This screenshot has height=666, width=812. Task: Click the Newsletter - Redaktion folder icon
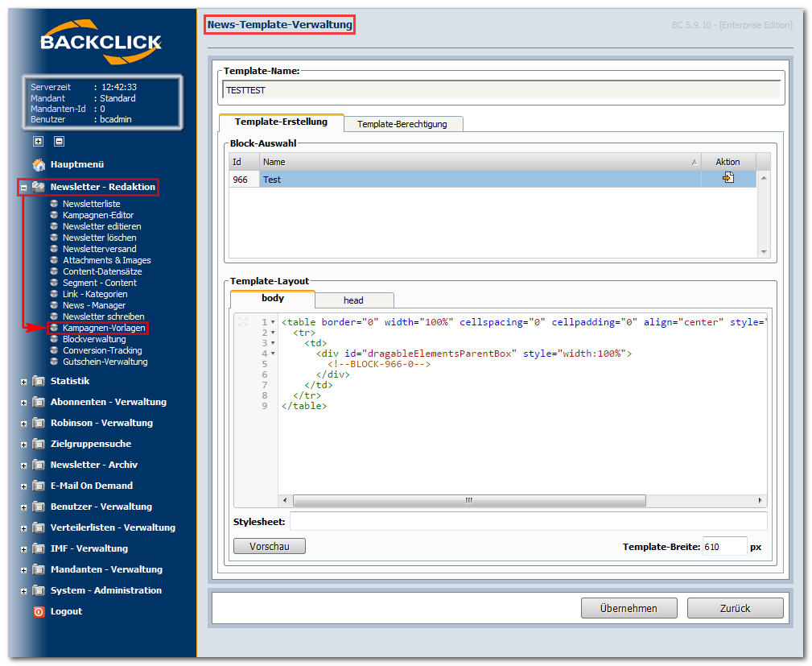click(x=39, y=187)
